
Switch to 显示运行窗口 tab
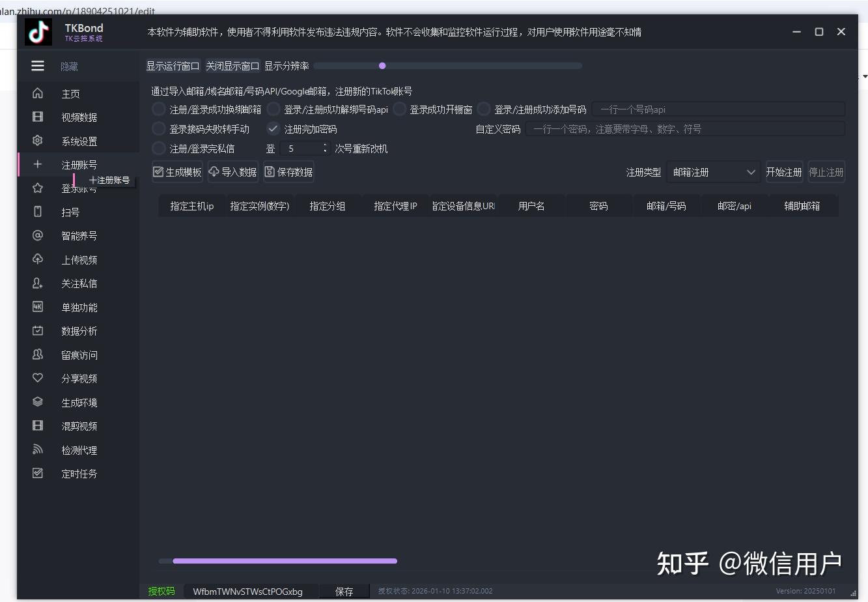click(x=173, y=65)
